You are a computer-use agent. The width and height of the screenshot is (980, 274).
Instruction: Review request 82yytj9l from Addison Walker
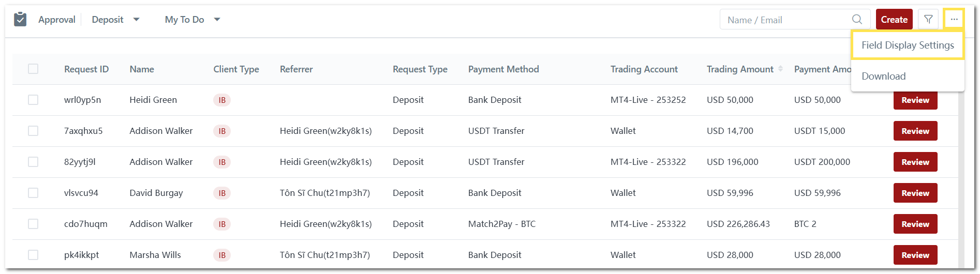click(915, 162)
